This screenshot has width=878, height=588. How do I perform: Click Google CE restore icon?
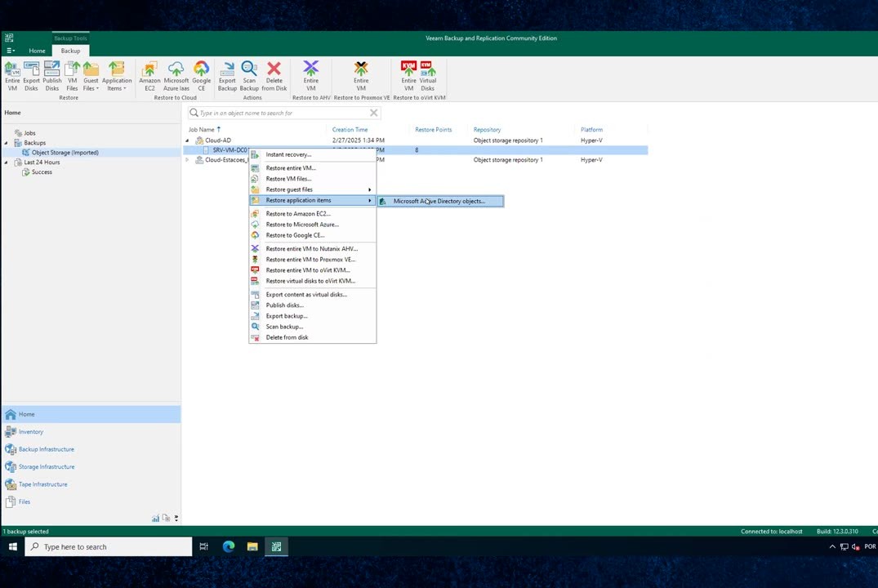202,76
